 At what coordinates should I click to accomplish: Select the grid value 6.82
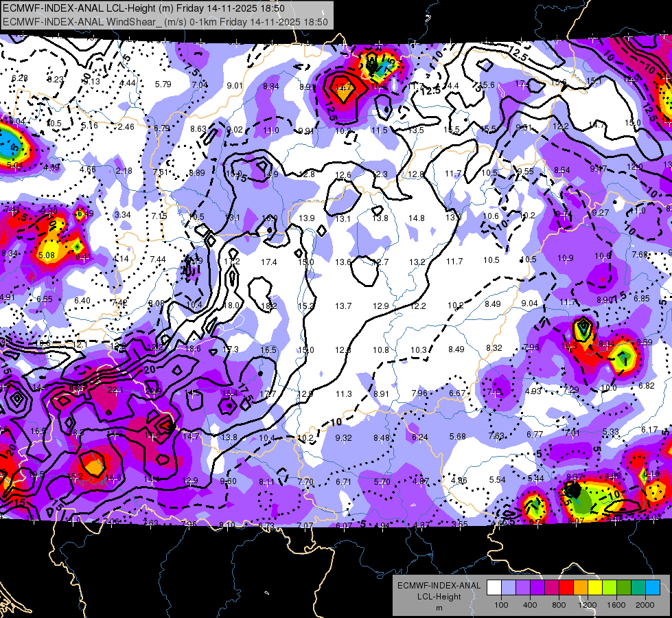647,385
